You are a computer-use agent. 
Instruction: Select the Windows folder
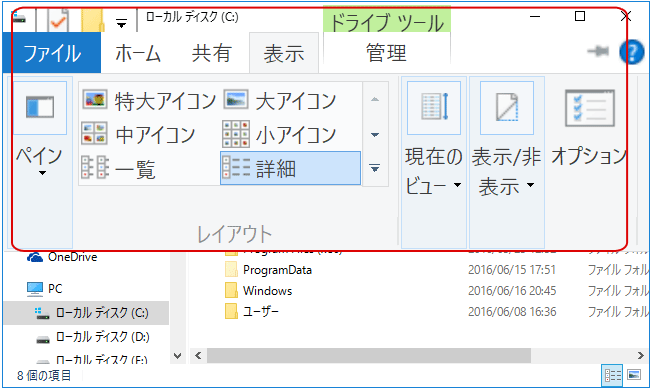coord(267,291)
